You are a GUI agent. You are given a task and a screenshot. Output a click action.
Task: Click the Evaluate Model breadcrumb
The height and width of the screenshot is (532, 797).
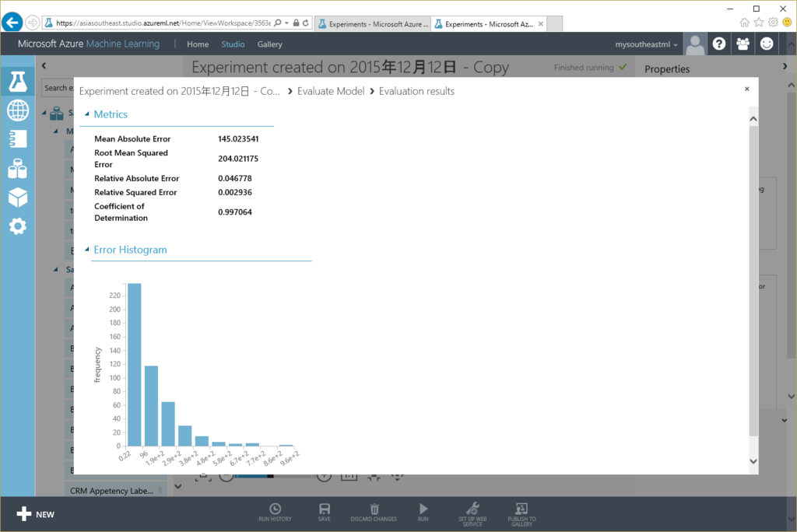[x=331, y=91]
